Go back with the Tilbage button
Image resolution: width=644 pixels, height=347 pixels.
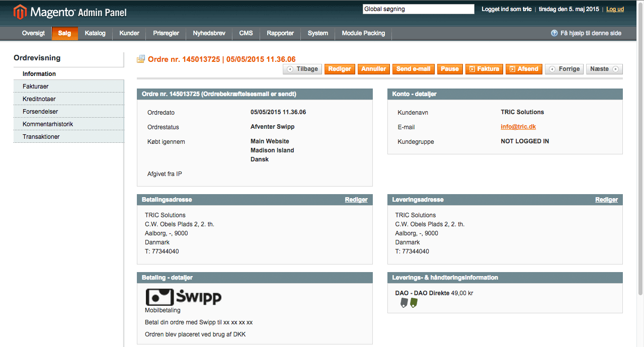tap(302, 69)
